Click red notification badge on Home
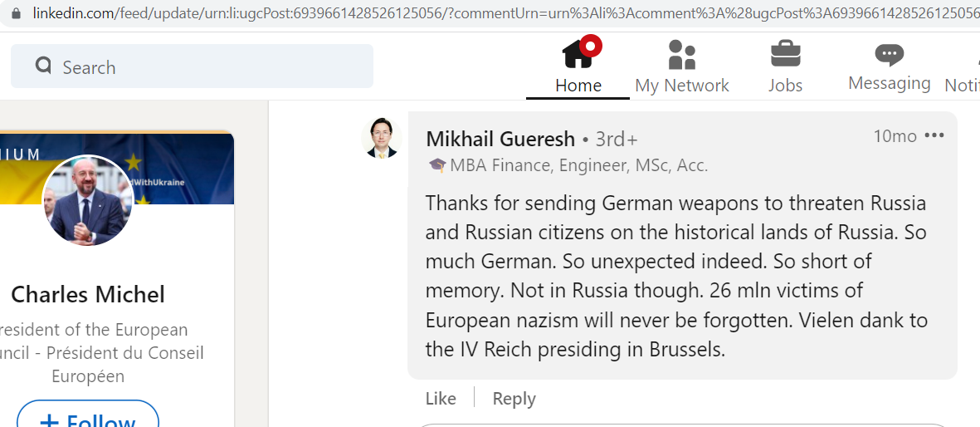980x427 pixels. [590, 47]
